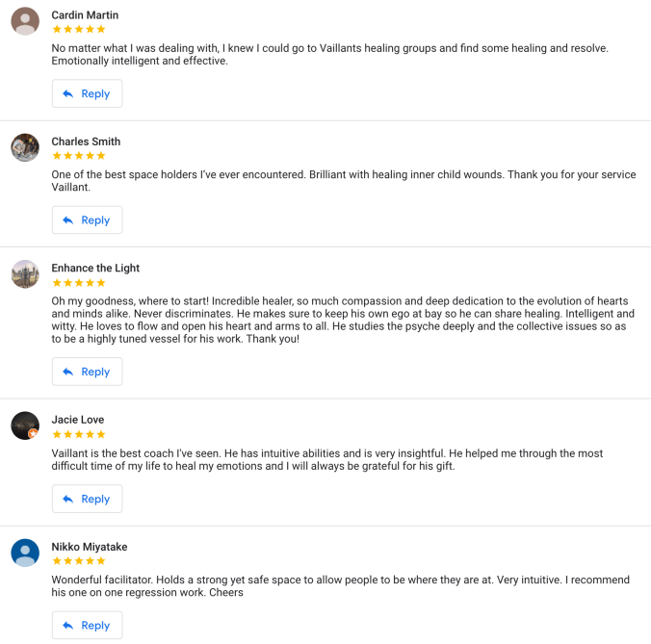Viewport: 651px width, 644px height.
Task: Open Charles Smith's profile picture
Action: [25, 147]
